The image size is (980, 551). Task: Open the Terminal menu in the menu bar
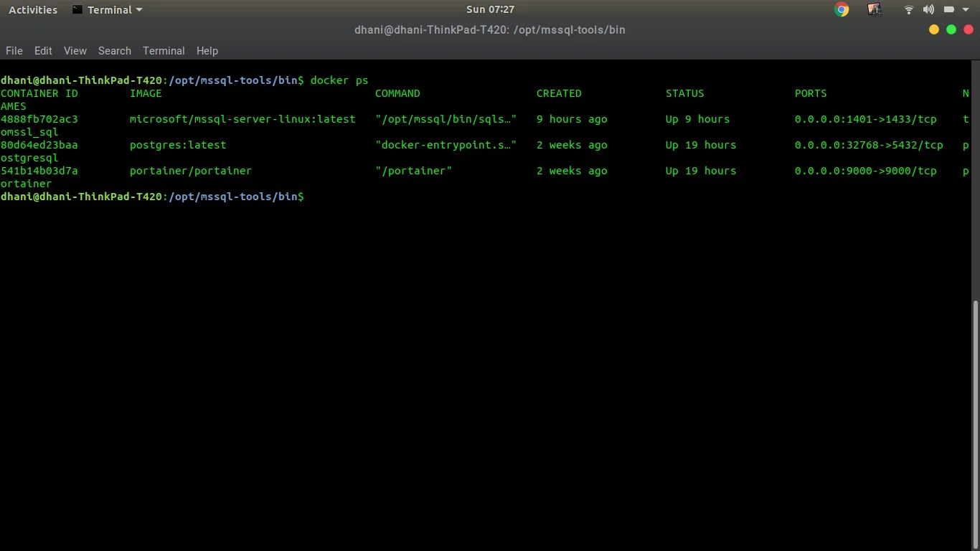[x=164, y=51]
